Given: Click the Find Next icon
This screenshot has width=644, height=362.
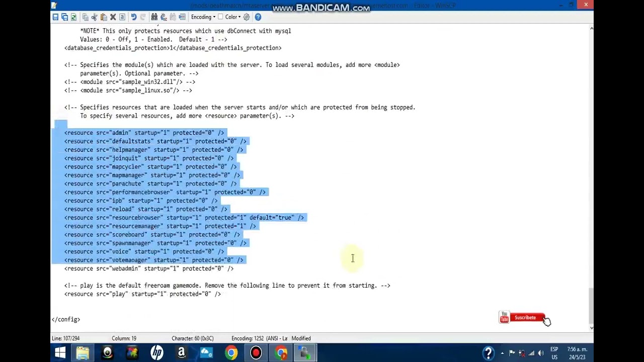Looking at the screenshot, I should pos(173,17).
